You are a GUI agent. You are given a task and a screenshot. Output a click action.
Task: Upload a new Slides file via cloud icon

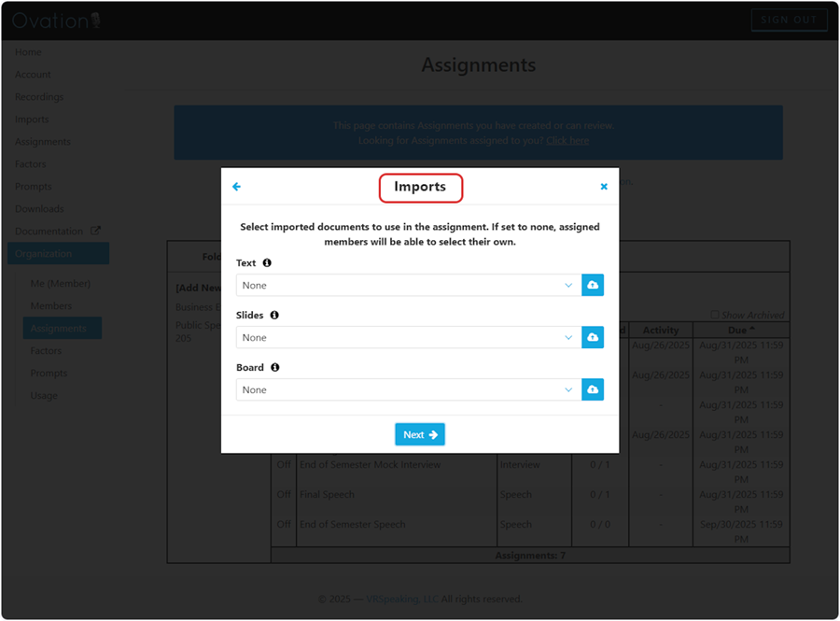click(593, 337)
